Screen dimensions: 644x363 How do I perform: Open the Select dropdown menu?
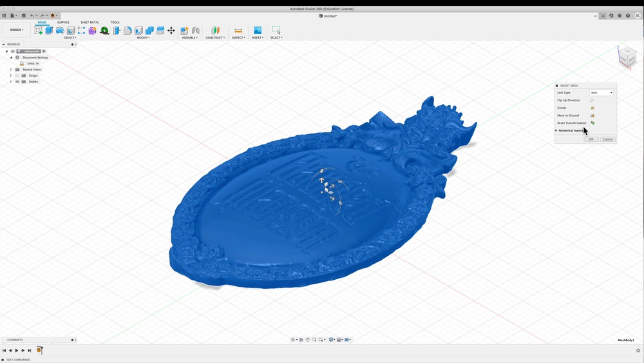[276, 38]
